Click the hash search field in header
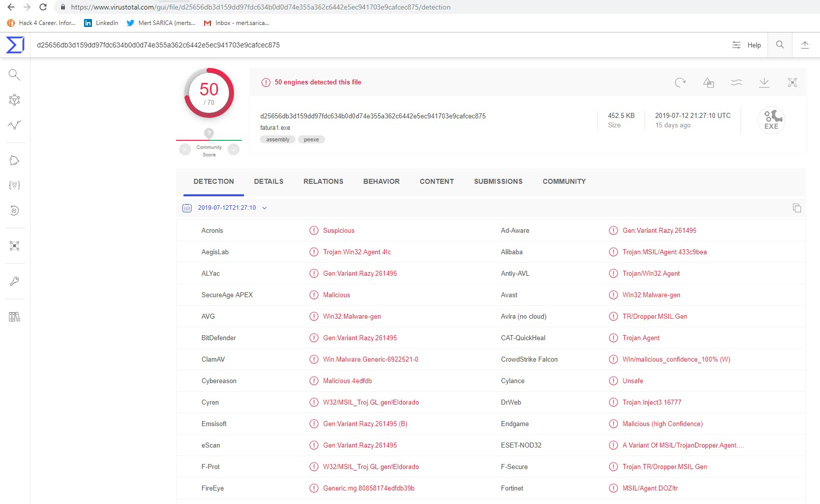 click(x=158, y=45)
